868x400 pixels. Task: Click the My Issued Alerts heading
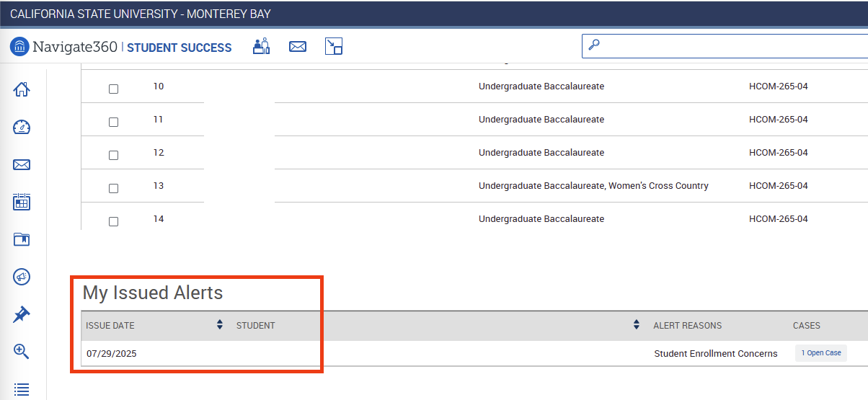153,293
